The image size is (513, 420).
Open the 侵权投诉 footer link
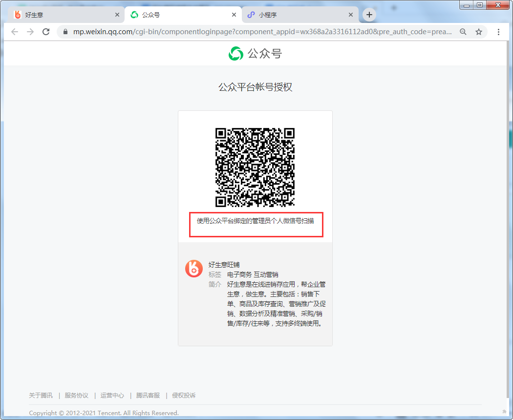click(184, 396)
